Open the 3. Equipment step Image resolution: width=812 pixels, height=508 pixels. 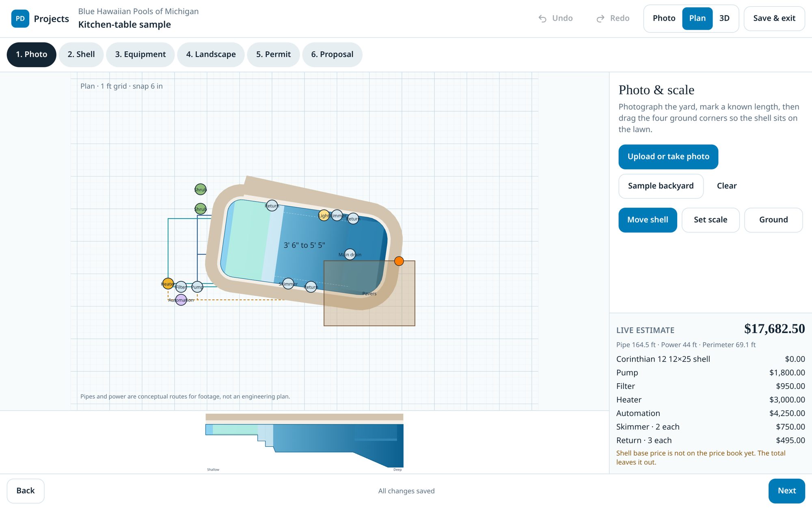click(x=140, y=54)
